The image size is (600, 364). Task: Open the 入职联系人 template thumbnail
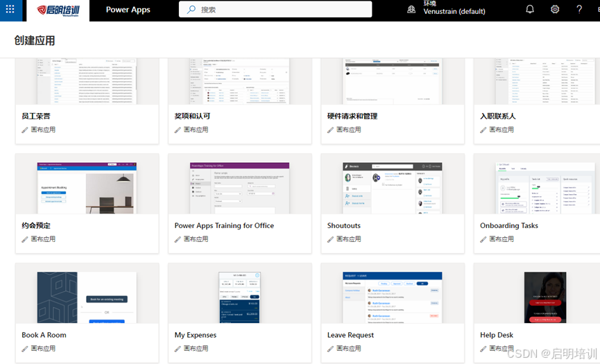(x=545, y=81)
